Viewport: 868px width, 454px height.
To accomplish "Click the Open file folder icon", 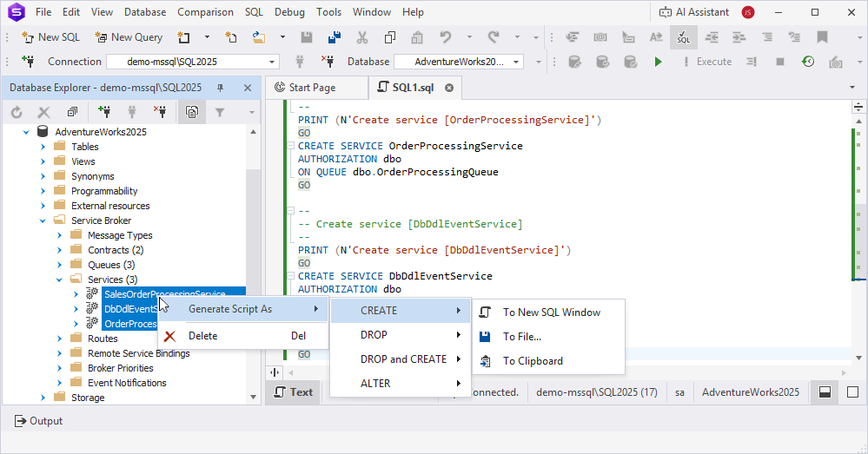I will coord(259,37).
